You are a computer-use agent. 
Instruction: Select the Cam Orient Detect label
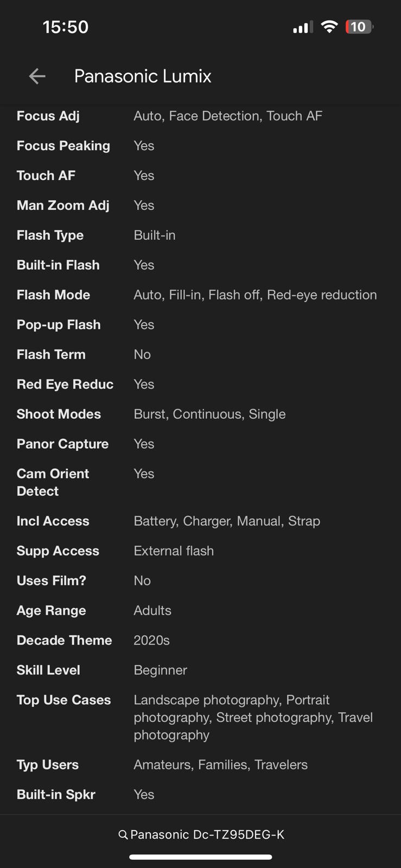(x=53, y=482)
